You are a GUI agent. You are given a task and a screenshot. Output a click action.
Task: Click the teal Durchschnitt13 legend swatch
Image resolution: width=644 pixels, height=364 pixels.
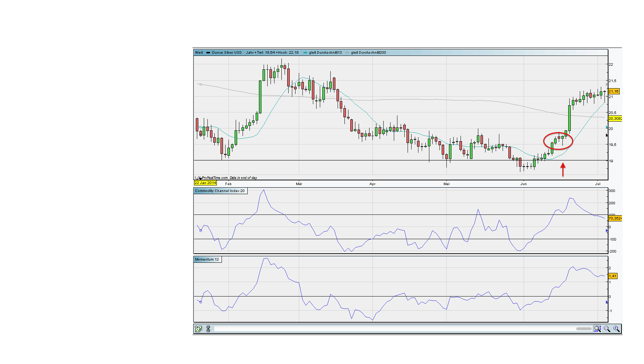[x=305, y=53]
